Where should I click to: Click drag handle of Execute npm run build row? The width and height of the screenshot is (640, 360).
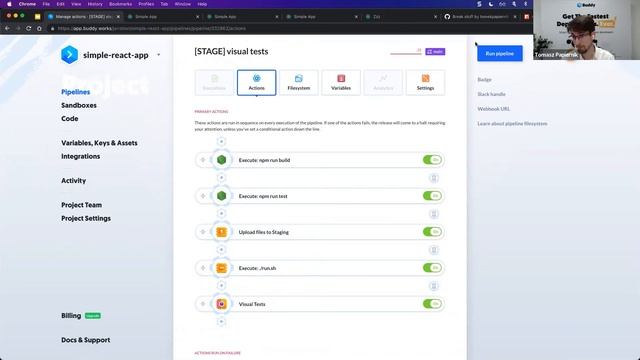pyautogui.click(x=203, y=160)
